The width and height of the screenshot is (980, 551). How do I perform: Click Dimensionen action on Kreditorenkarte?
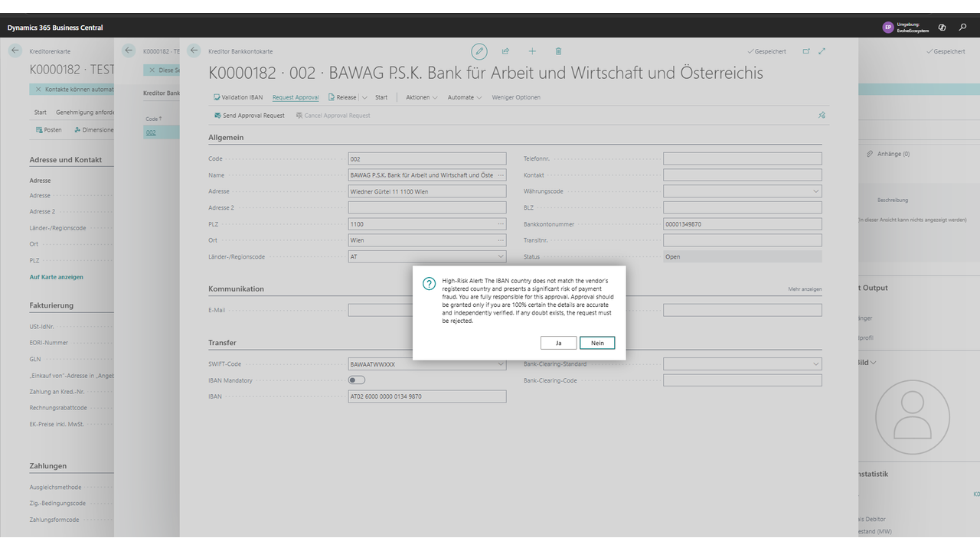tap(93, 130)
